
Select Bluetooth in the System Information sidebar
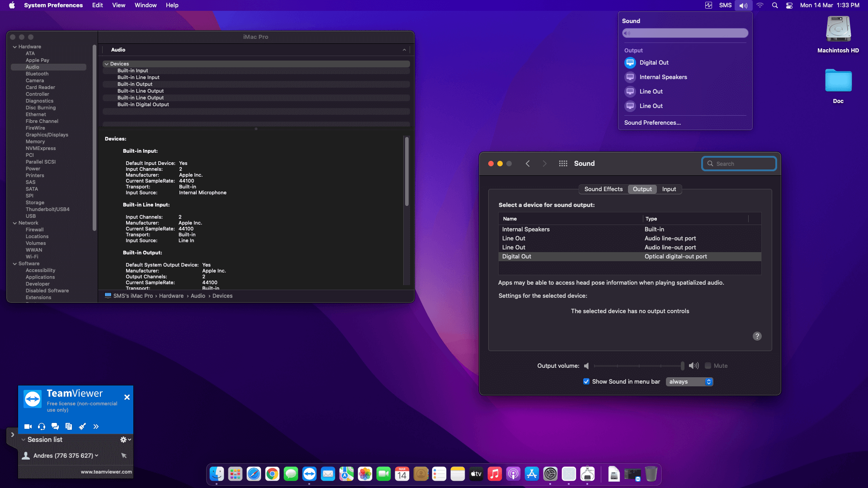tap(37, 74)
